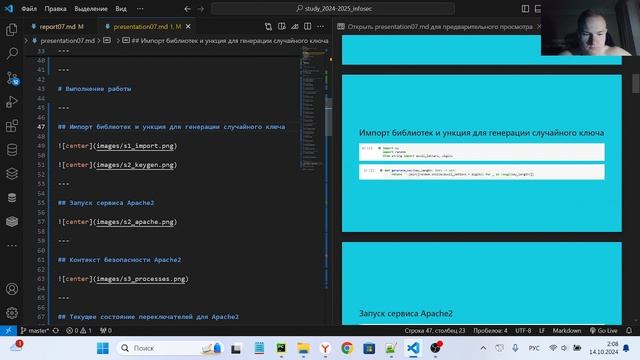Viewport: 640px width, 360px height.
Task: Open the images/s1_import.png link on line 49
Action: pyautogui.click(x=135, y=146)
